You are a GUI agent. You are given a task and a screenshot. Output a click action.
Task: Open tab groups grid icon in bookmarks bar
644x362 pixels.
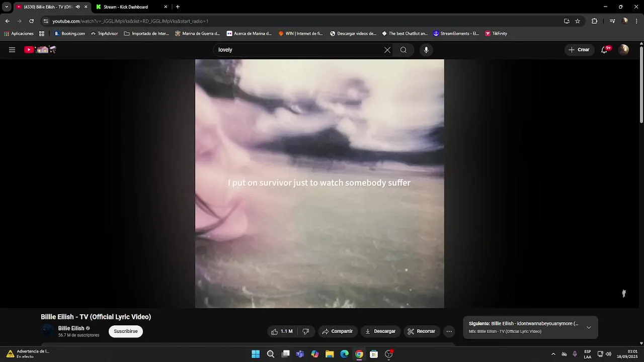click(42, 34)
